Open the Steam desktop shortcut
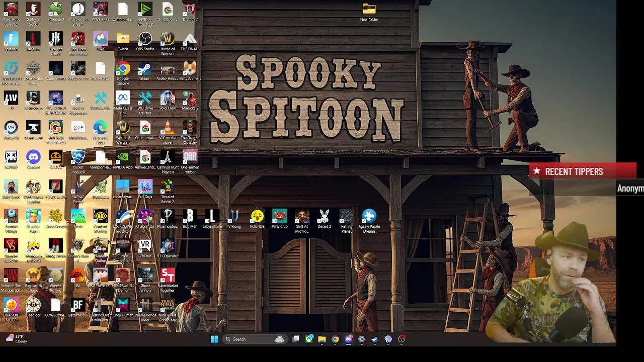 145,71
